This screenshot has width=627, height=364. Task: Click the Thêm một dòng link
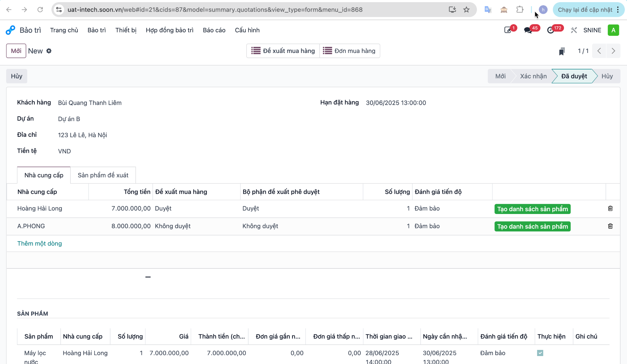coord(39,243)
